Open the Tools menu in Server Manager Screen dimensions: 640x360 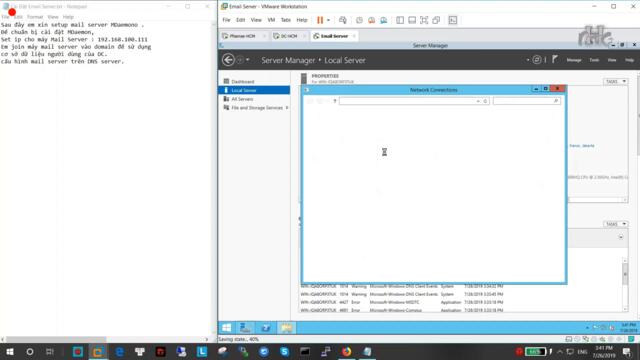pyautogui.click(x=594, y=60)
